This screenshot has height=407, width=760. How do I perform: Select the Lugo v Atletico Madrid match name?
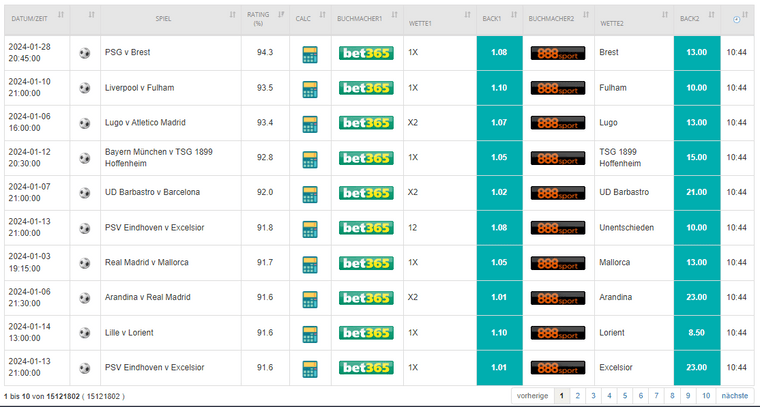[145, 123]
